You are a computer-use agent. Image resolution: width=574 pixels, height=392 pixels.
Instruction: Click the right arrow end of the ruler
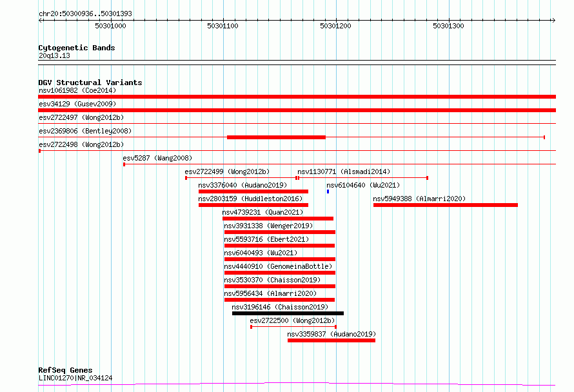point(553,21)
